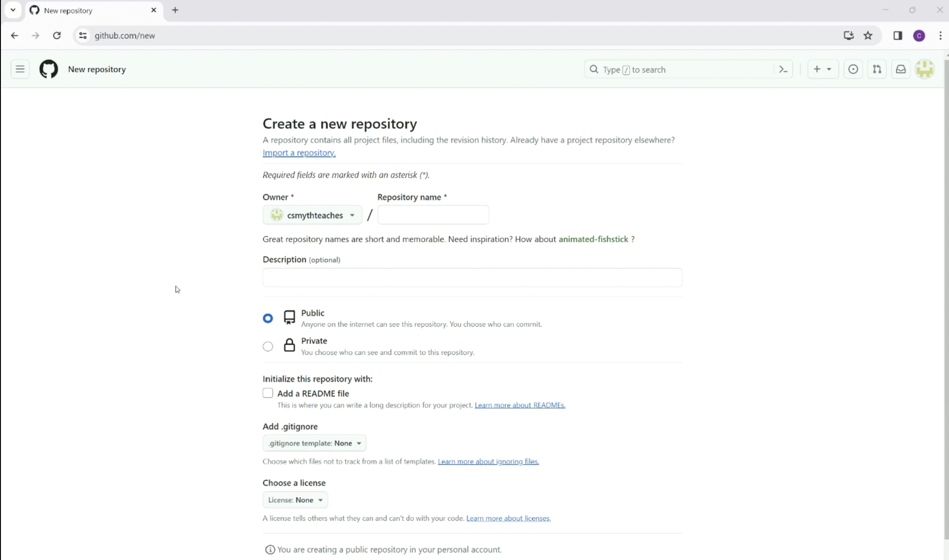Image resolution: width=949 pixels, height=560 pixels.
Task: Open the .gitignore template dropdown
Action: tap(314, 443)
